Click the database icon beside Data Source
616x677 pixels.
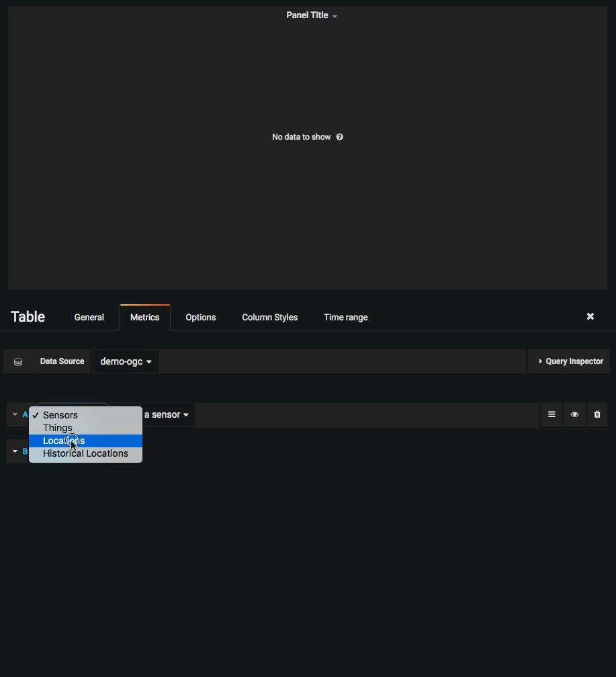(18, 362)
